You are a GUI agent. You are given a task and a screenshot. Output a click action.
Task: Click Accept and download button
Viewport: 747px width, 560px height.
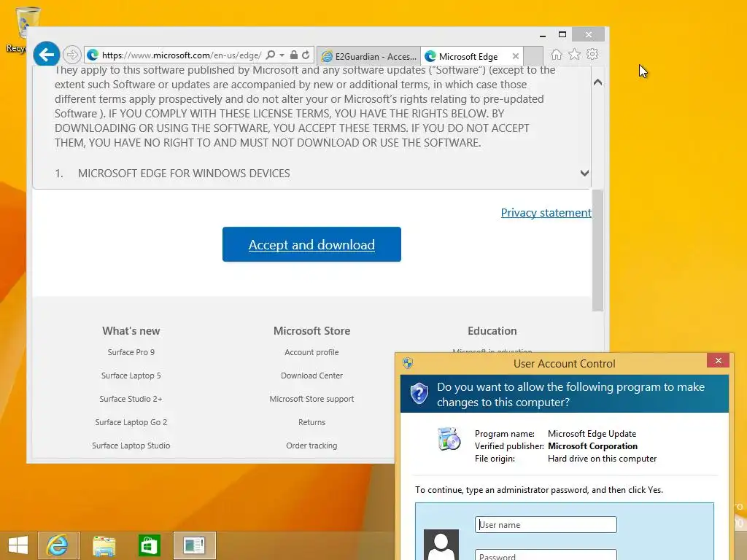click(x=311, y=244)
